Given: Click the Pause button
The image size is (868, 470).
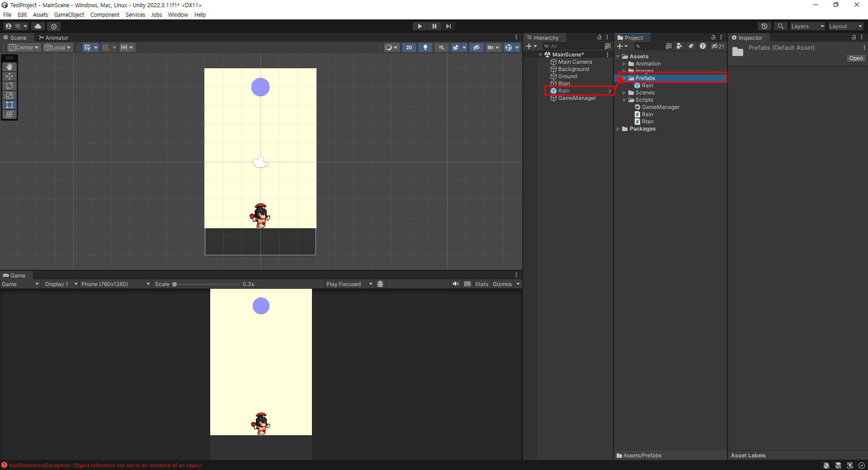Looking at the screenshot, I should pyautogui.click(x=434, y=26).
